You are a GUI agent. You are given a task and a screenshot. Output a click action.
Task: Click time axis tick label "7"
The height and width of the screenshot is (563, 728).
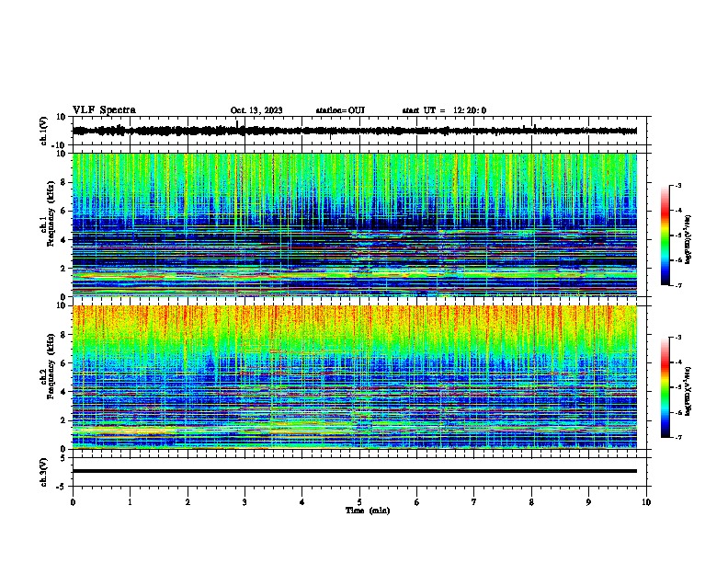click(x=474, y=502)
